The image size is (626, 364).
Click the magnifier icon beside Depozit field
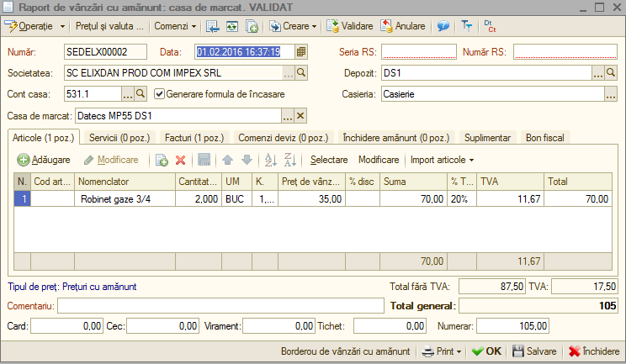(610, 72)
